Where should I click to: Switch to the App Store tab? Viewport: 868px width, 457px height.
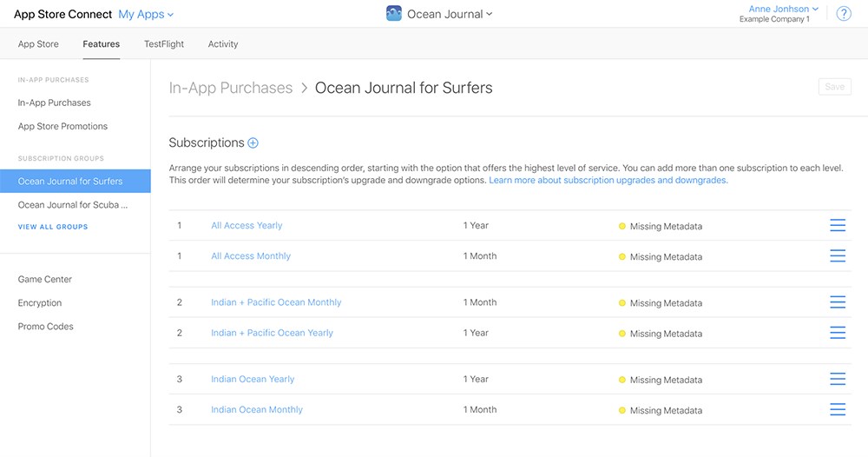pyautogui.click(x=38, y=43)
